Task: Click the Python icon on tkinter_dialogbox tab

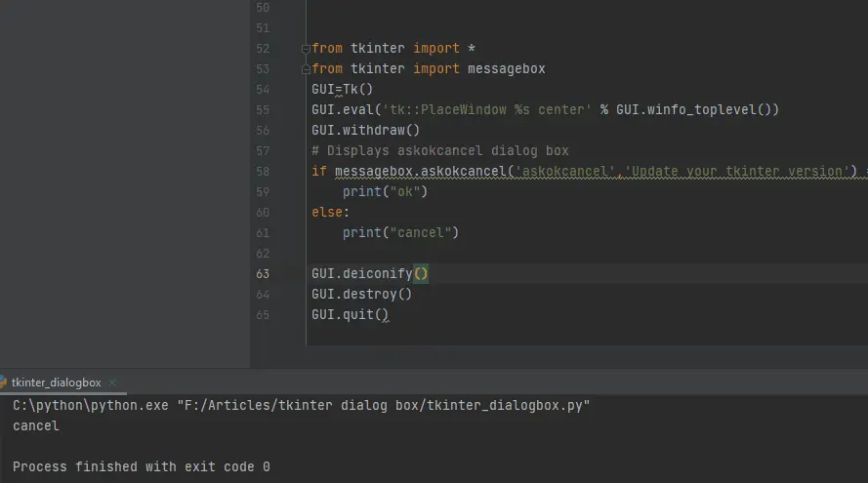Action: pos(3,382)
